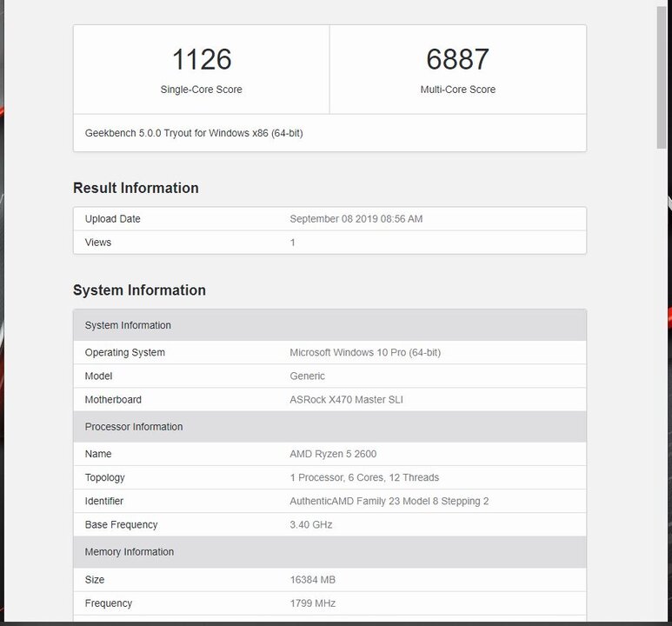Click the 'Operating System' label
The height and width of the screenshot is (626, 672).
124,353
